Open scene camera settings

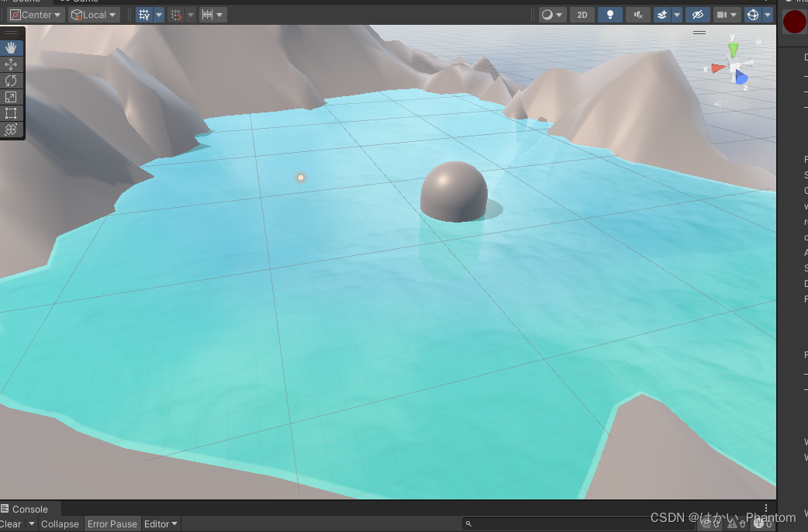[727, 15]
